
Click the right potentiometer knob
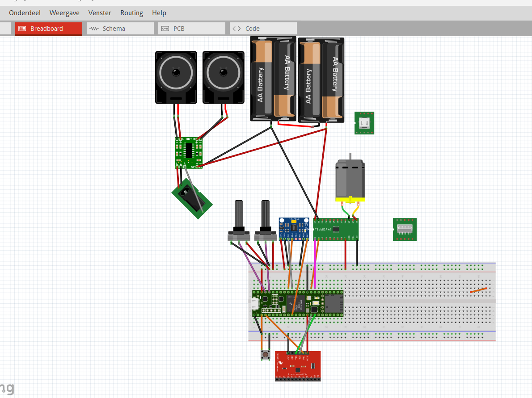[x=265, y=215]
